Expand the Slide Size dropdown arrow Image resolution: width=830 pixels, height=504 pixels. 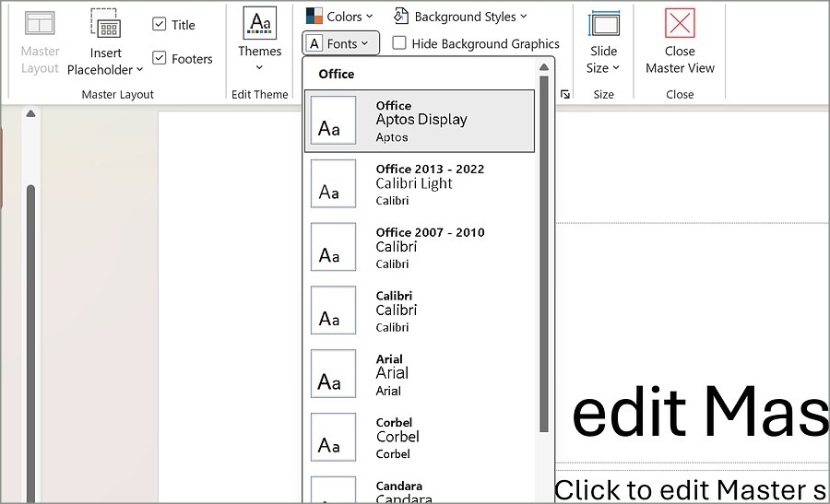[616, 68]
